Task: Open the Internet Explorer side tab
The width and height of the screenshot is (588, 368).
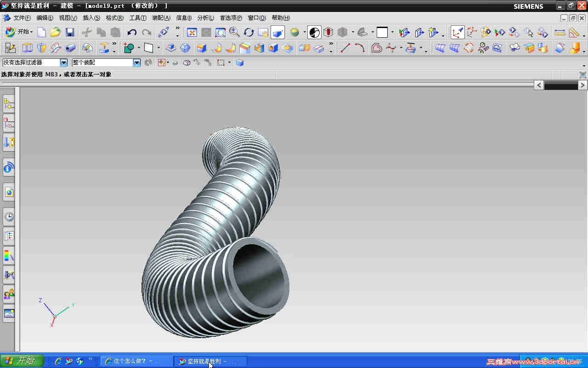Action: (x=9, y=192)
